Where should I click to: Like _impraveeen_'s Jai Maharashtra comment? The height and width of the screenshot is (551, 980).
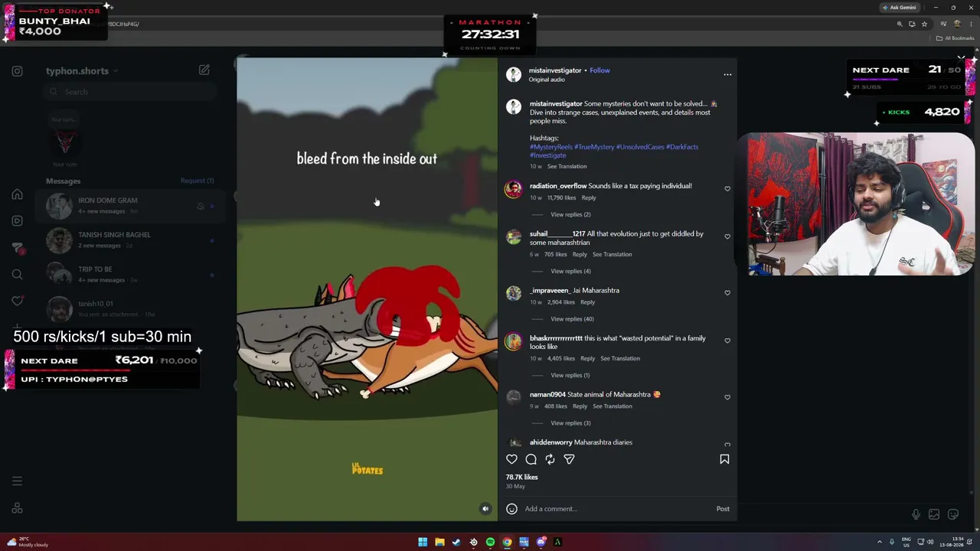[727, 292]
